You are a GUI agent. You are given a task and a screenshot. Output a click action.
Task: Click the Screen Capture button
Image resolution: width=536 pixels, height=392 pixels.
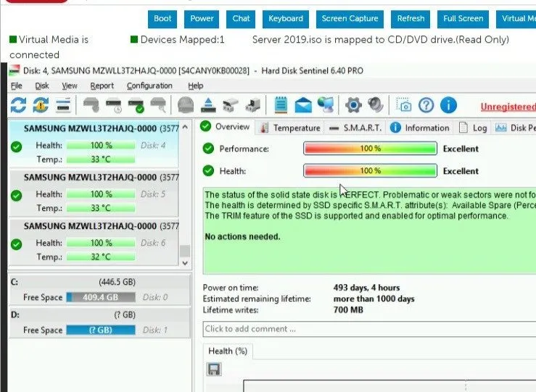coord(350,18)
